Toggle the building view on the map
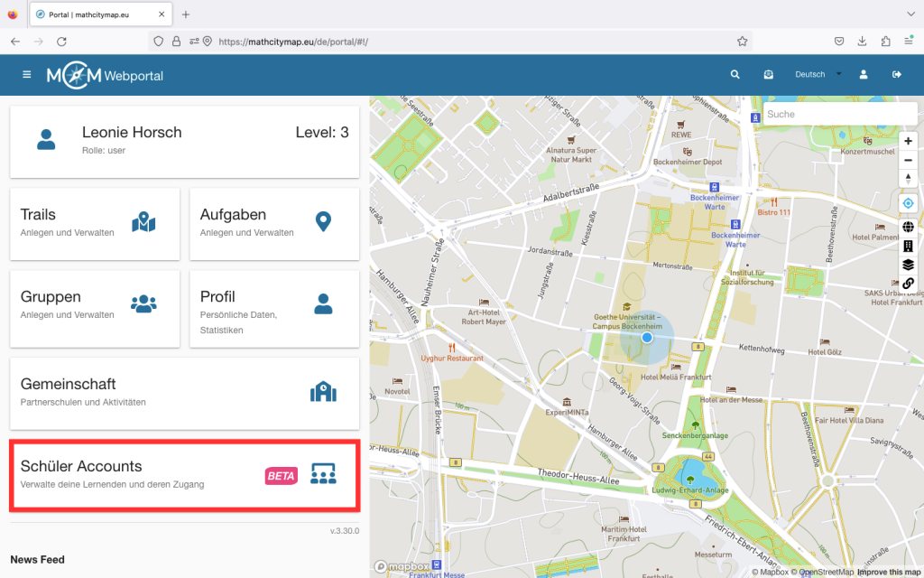The height and width of the screenshot is (578, 924). coord(908,246)
